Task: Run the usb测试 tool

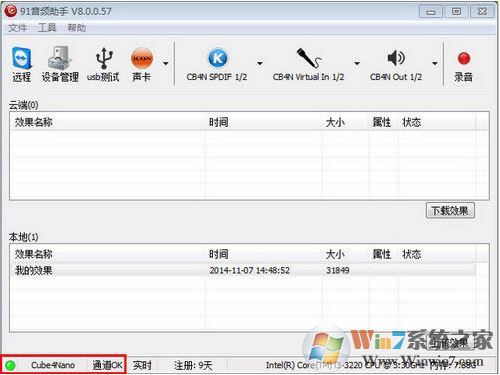Action: coord(103,64)
